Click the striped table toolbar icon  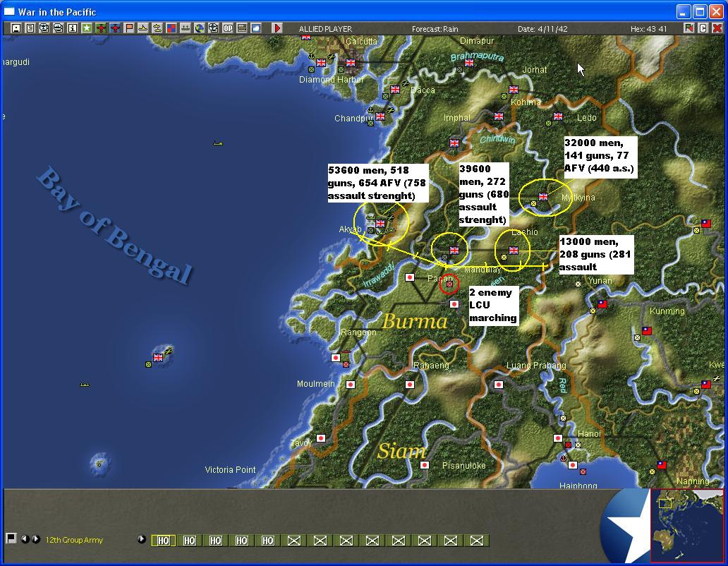[241, 28]
